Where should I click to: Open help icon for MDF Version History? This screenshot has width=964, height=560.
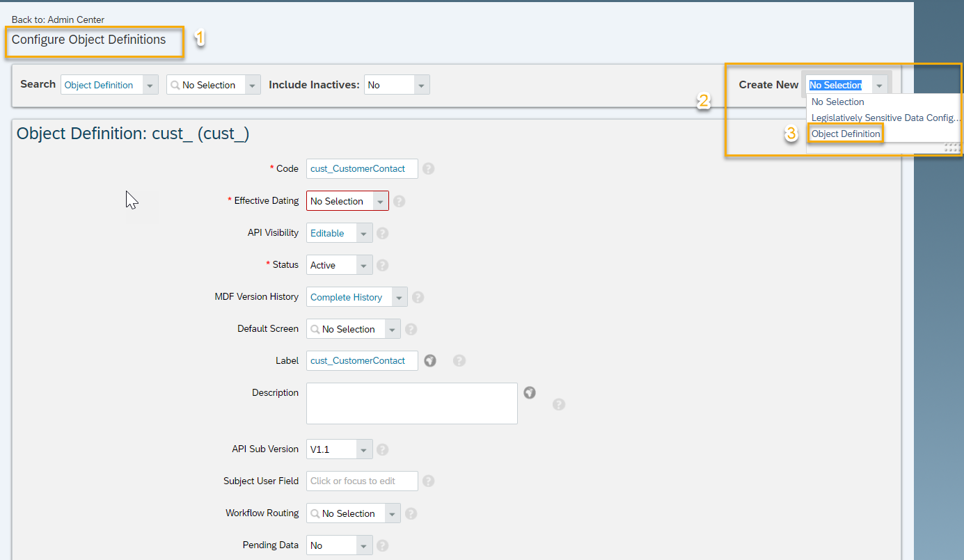click(418, 297)
